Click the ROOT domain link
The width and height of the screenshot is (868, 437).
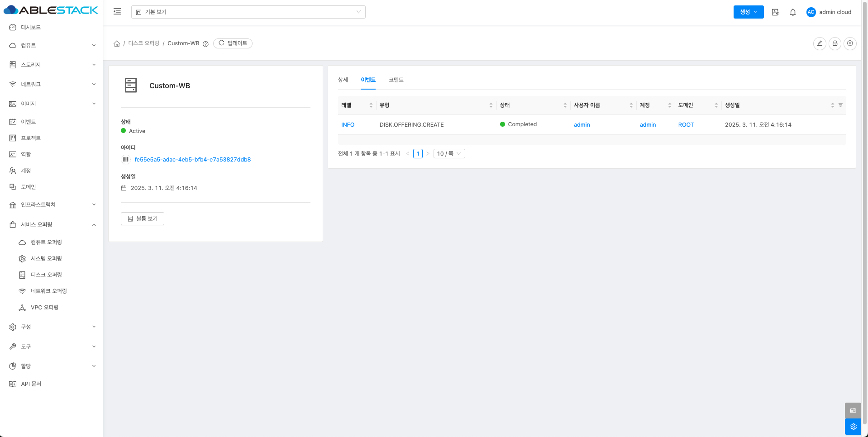tap(686, 125)
